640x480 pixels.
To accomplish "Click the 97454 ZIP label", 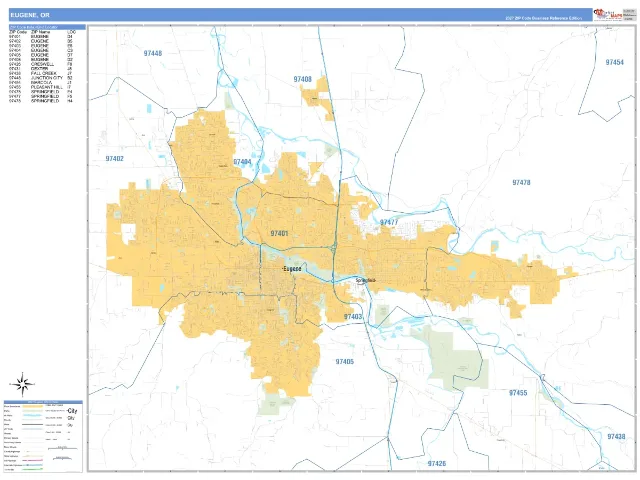I will tap(614, 62).
